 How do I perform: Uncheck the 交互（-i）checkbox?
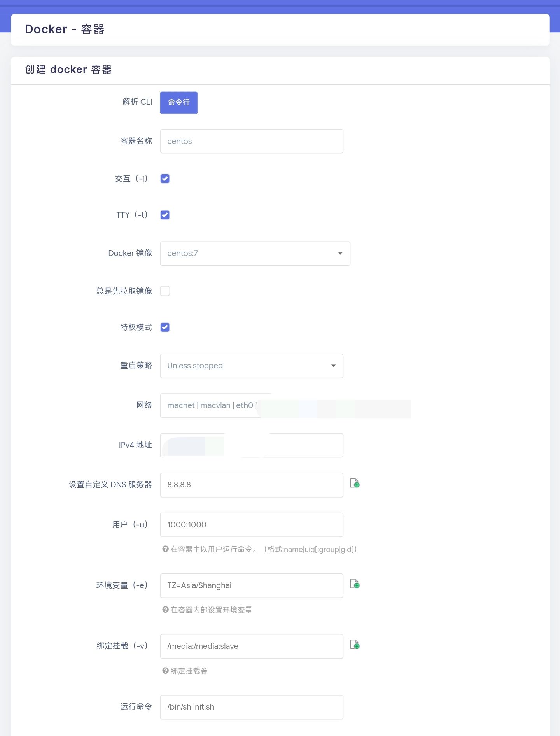165,179
